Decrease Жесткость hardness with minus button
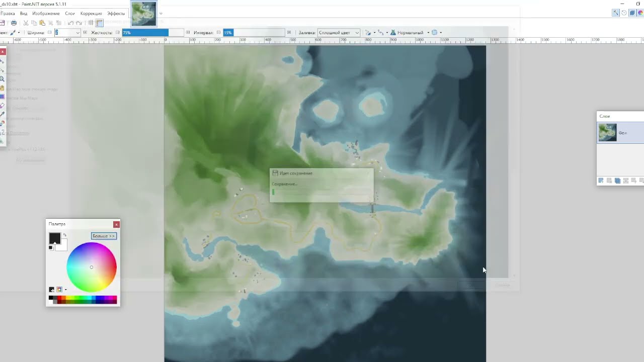Viewport: 644px width, 362px height. 117,33
